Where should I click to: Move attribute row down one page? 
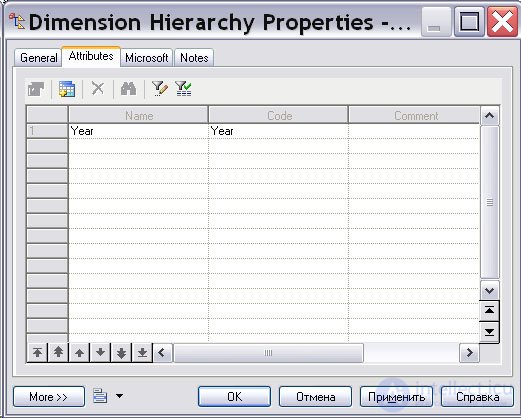[x=121, y=353]
